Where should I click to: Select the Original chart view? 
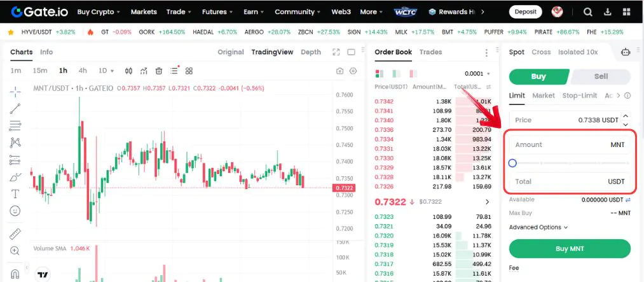[231, 52]
